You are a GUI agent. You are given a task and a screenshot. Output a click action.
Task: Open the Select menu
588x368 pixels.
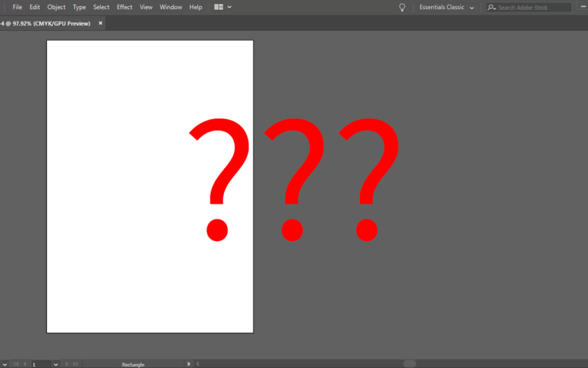click(x=101, y=7)
